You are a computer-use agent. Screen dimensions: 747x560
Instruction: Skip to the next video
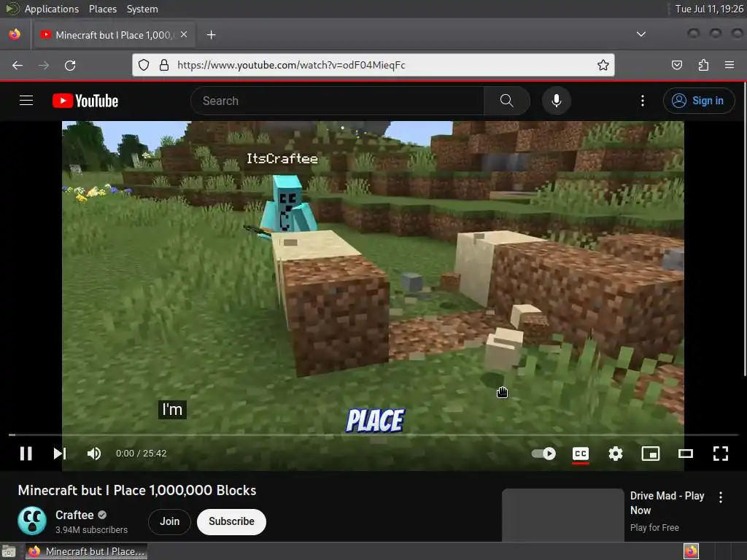click(x=60, y=454)
